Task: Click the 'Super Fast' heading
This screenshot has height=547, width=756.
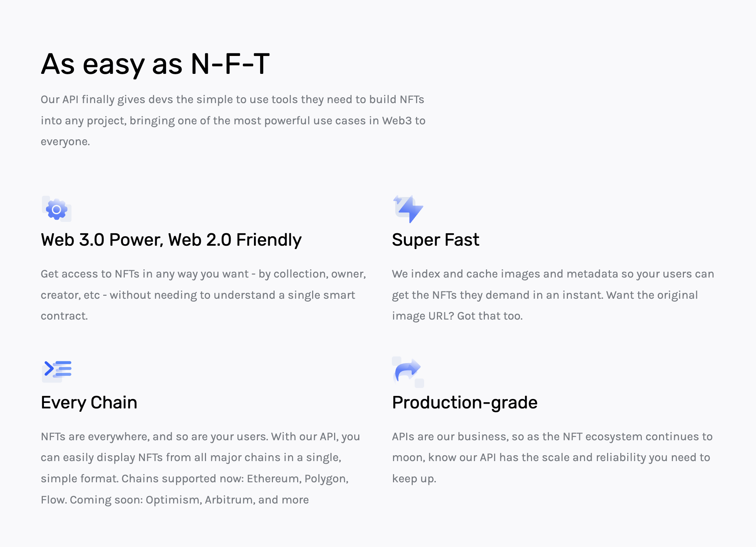Action: [435, 240]
